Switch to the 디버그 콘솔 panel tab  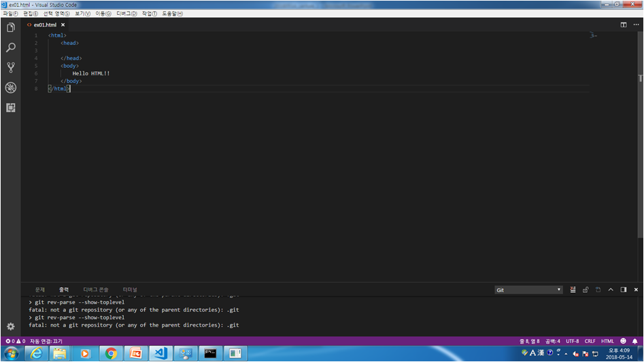click(96, 289)
